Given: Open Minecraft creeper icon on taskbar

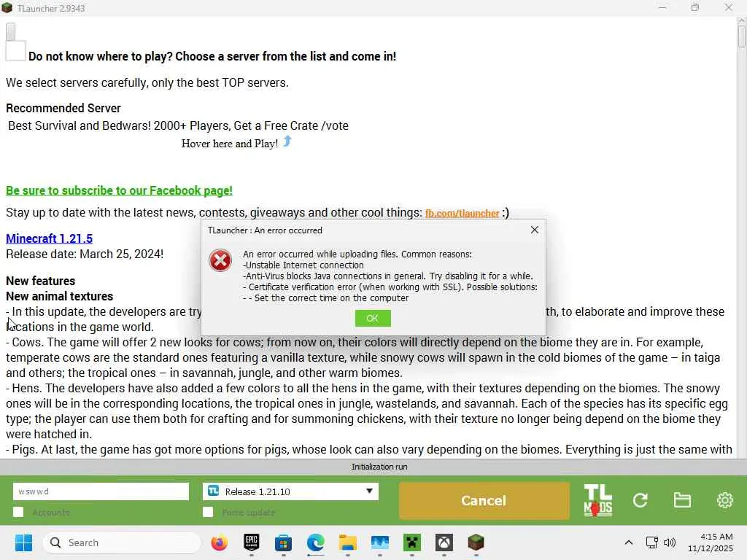Looking at the screenshot, I should click(412, 542).
